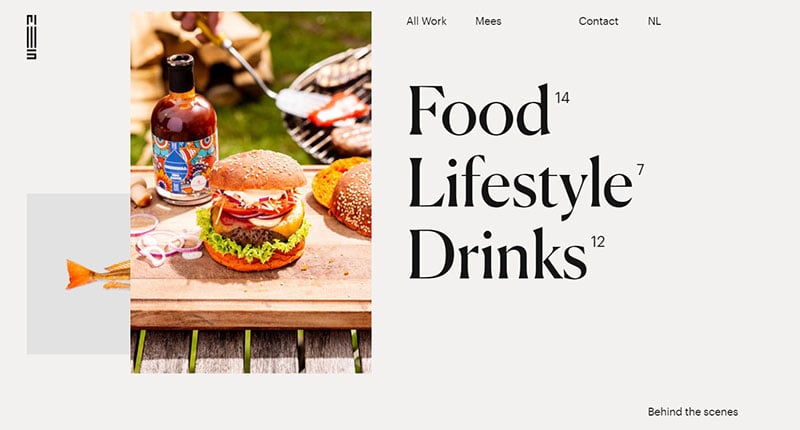Switch language to NL
Image resolution: width=800 pixels, height=430 pixels.
coord(654,21)
